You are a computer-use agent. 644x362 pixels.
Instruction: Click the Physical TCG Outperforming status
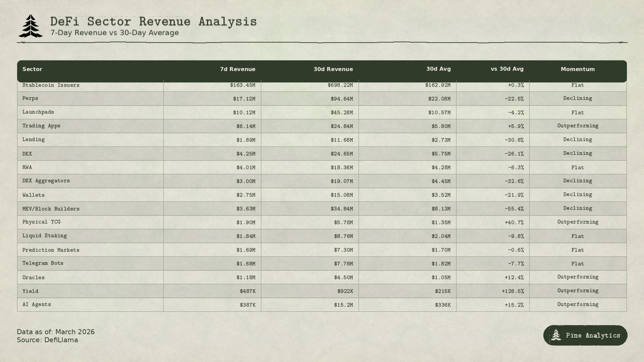coord(578,222)
